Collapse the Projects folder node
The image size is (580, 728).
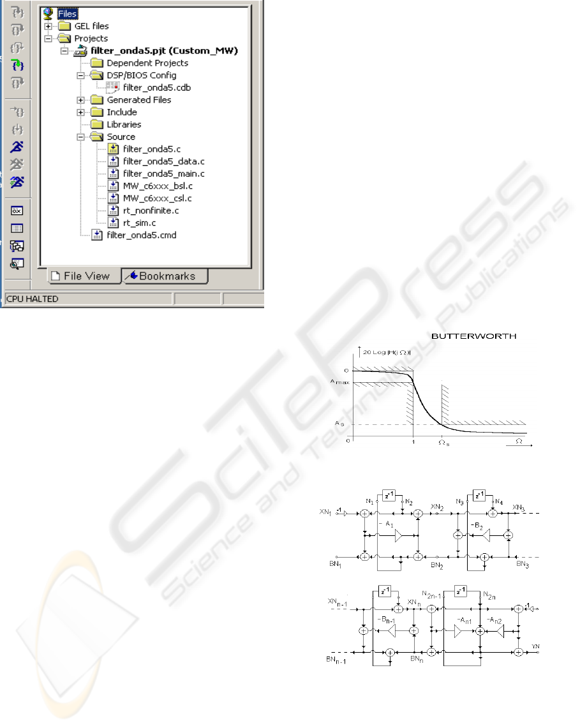[48, 38]
